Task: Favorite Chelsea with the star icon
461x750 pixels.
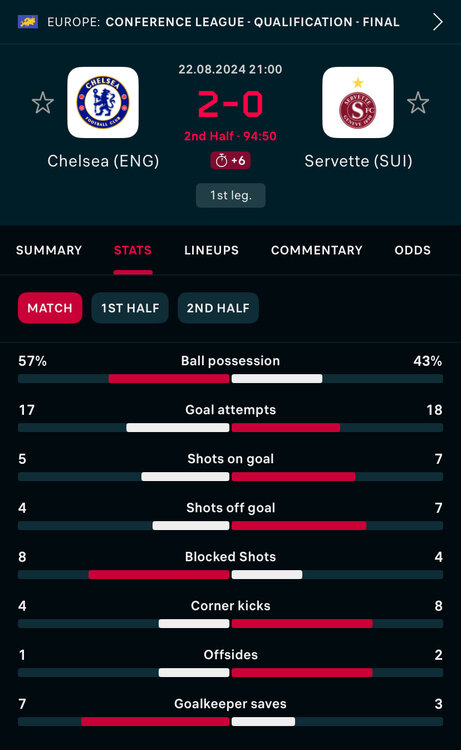Action: pyautogui.click(x=43, y=102)
